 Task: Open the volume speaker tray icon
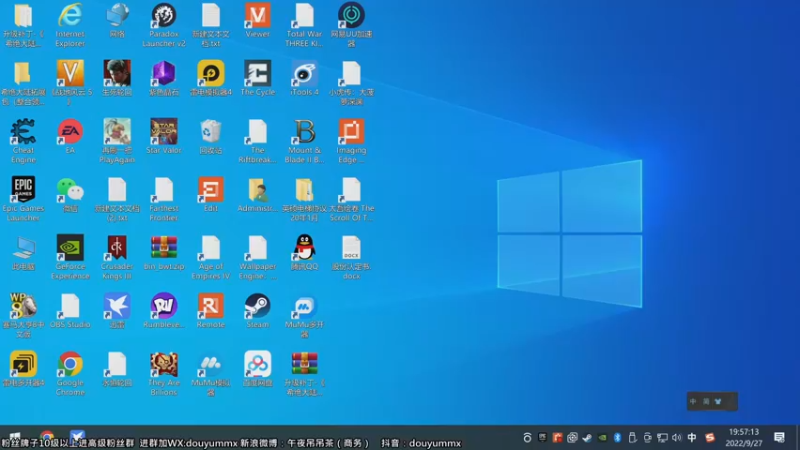point(677,438)
